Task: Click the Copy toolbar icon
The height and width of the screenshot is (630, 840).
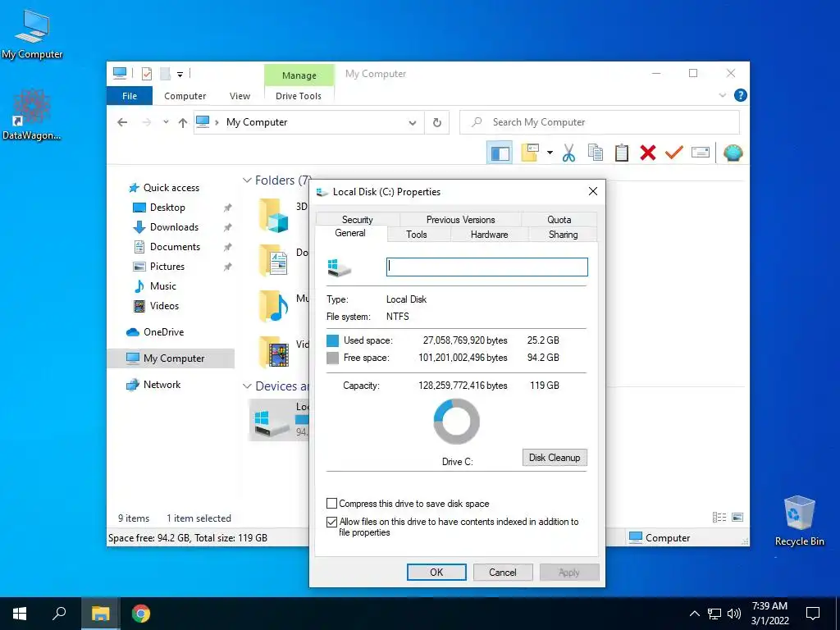Action: [596, 153]
